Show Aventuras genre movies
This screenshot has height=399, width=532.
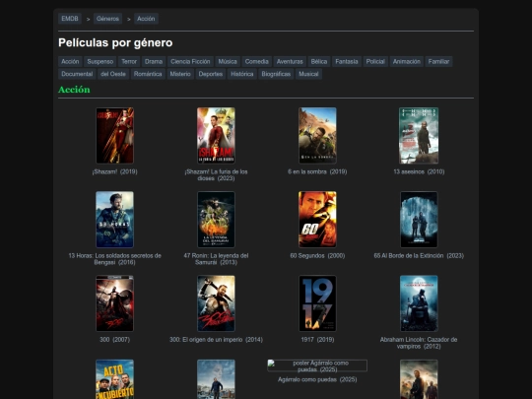290,61
